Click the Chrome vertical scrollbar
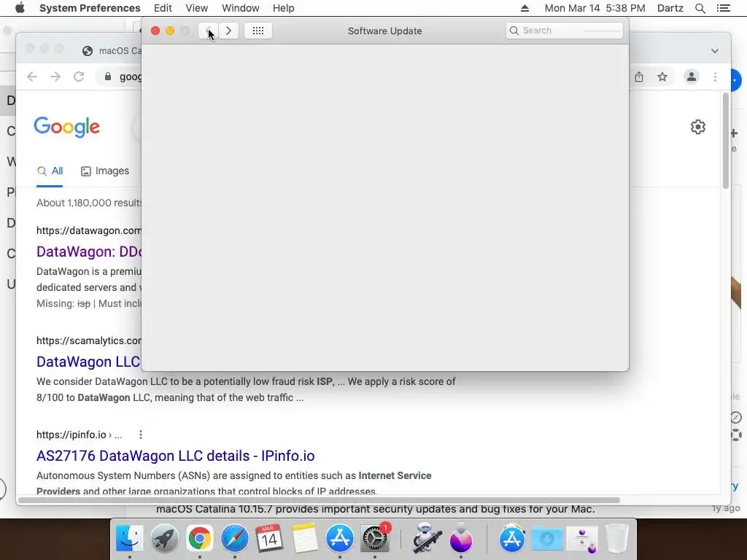Image resolution: width=747 pixels, height=560 pixels. pyautogui.click(x=726, y=141)
